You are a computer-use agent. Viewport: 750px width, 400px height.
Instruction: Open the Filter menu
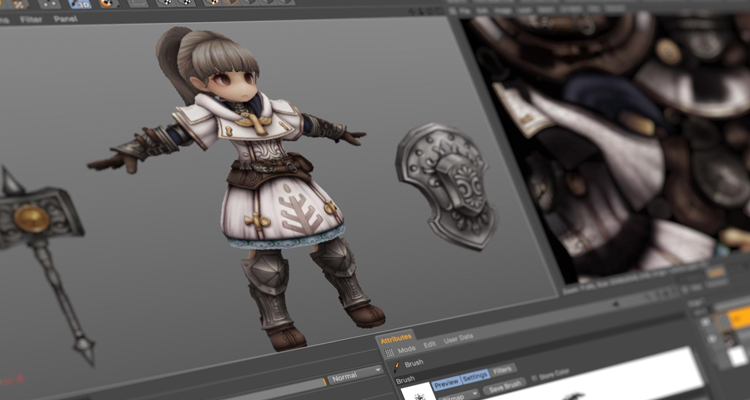tap(31, 20)
